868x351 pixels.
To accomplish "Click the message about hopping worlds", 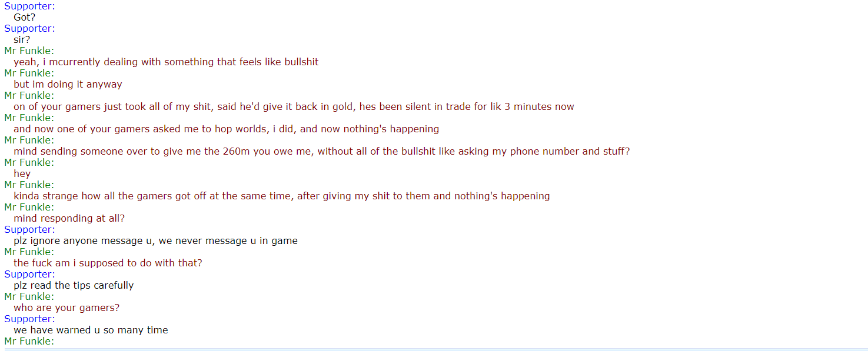I will click(x=226, y=129).
